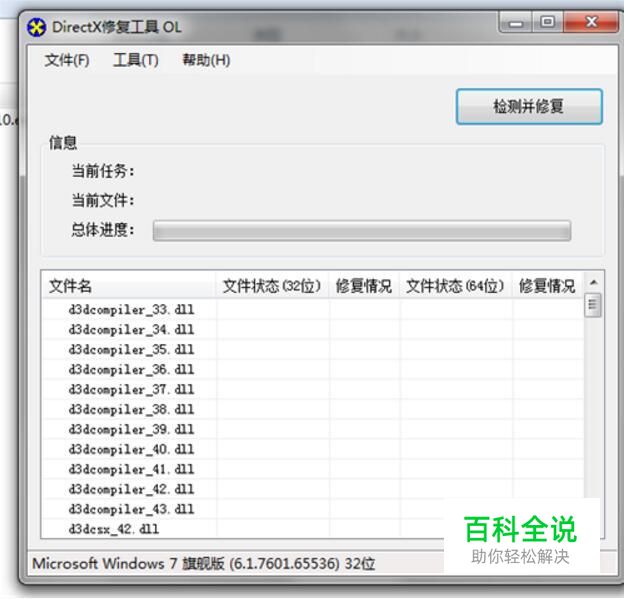Close the DirectX修复工具 window
The image size is (625, 599).
point(592,22)
